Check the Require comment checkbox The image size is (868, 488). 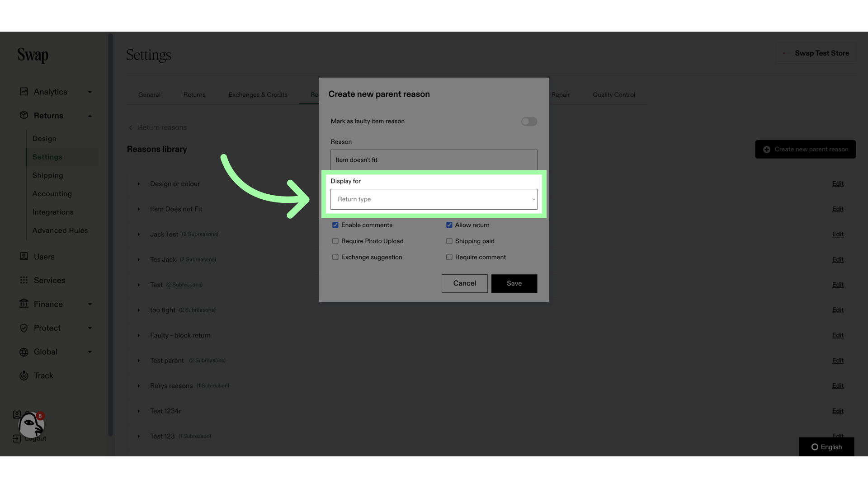click(449, 257)
